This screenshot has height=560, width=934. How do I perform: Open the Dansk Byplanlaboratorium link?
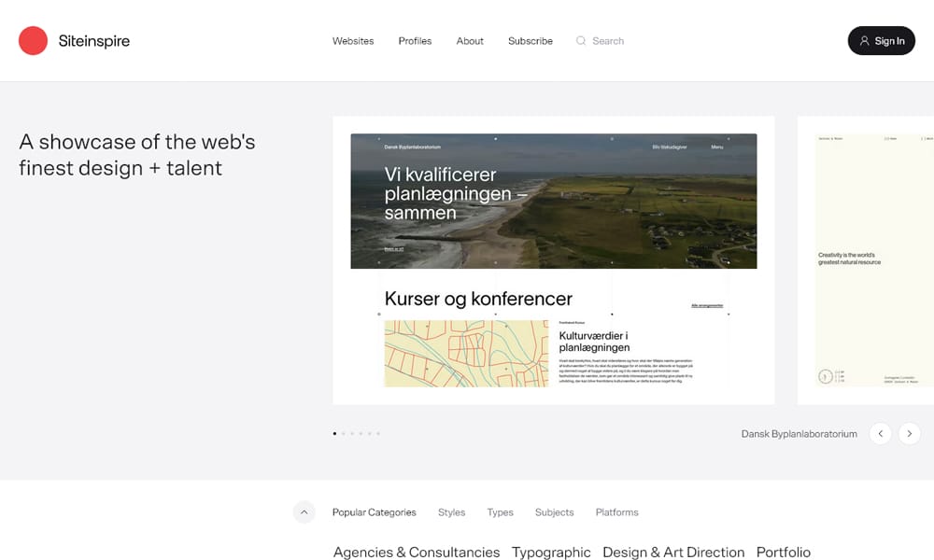pyautogui.click(x=799, y=433)
